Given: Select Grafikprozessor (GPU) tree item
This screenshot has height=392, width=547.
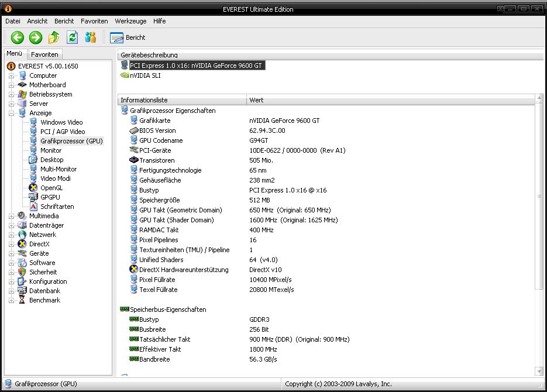Looking at the screenshot, I should click(71, 141).
